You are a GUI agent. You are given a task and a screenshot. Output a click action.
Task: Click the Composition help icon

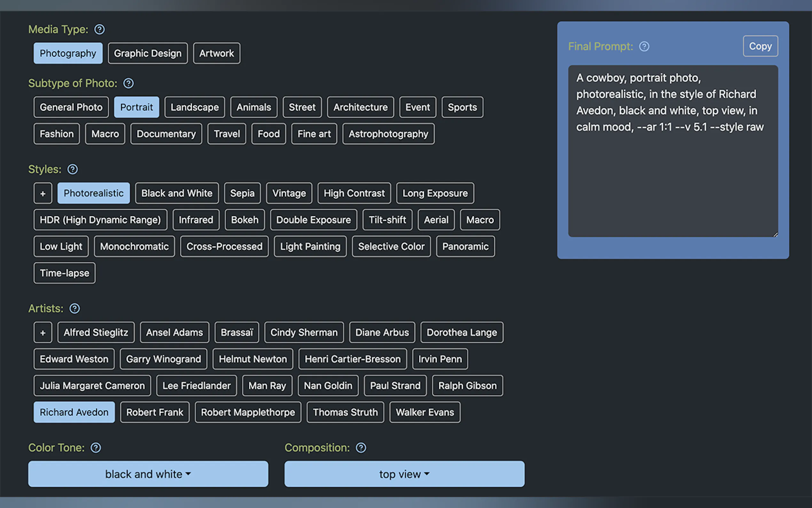pos(361,447)
